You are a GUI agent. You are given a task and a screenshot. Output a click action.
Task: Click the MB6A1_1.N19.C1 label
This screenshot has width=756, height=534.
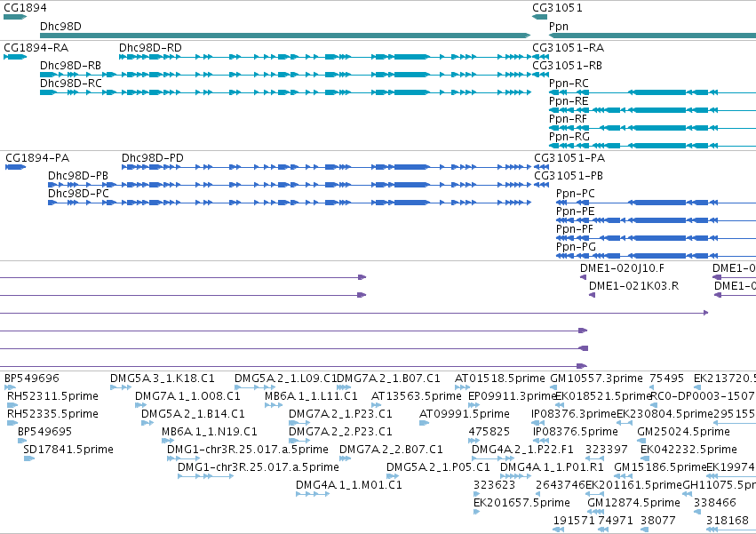click(x=210, y=432)
